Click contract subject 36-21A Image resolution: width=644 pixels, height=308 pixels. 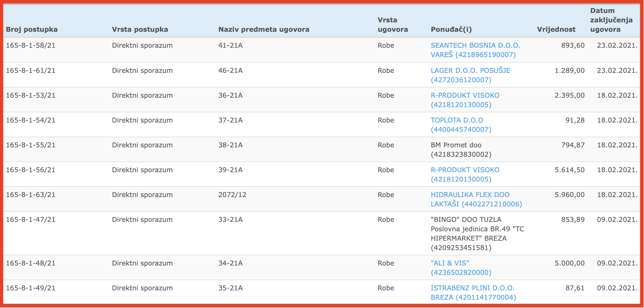point(230,95)
